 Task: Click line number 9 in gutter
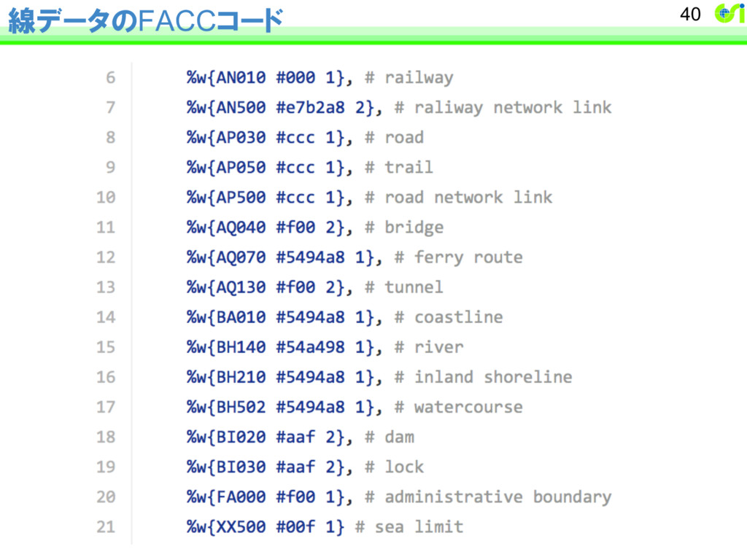(111, 168)
